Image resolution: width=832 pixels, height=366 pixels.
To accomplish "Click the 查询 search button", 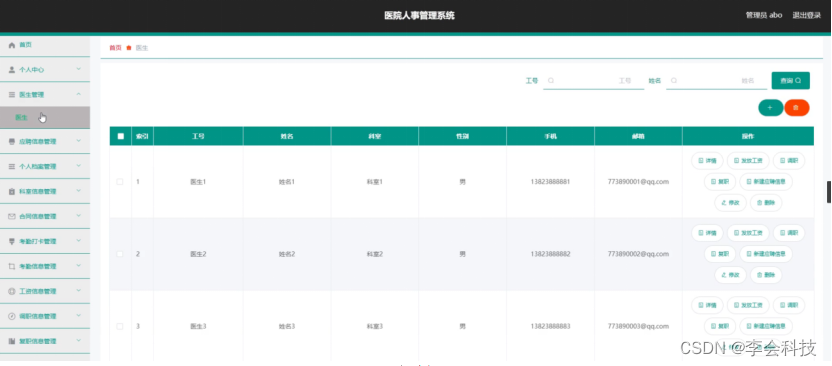I will pyautogui.click(x=791, y=81).
